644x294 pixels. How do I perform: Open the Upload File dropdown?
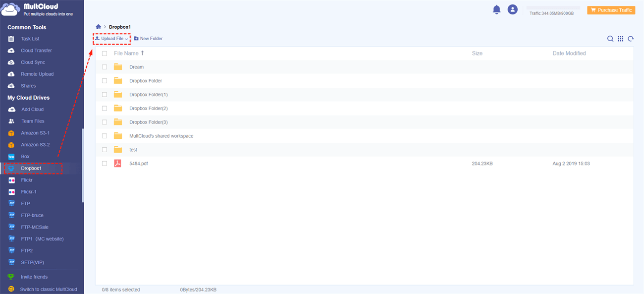(112, 39)
